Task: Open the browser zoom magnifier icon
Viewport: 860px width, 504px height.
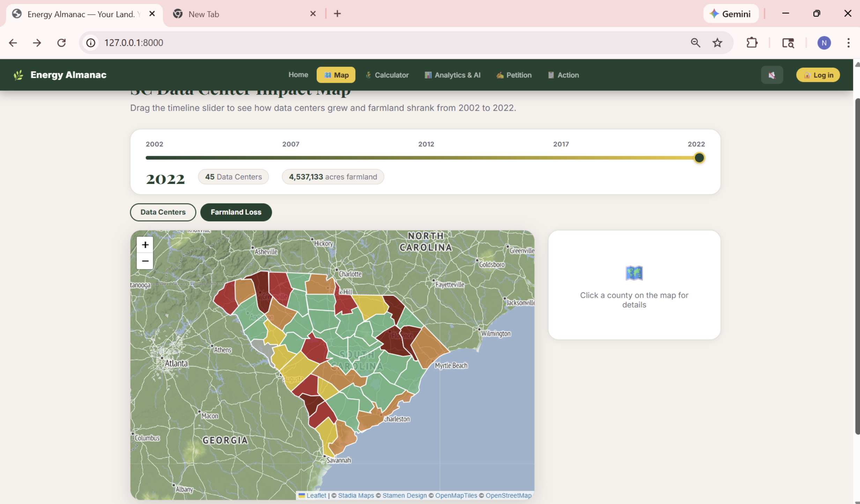Action: [x=695, y=43]
